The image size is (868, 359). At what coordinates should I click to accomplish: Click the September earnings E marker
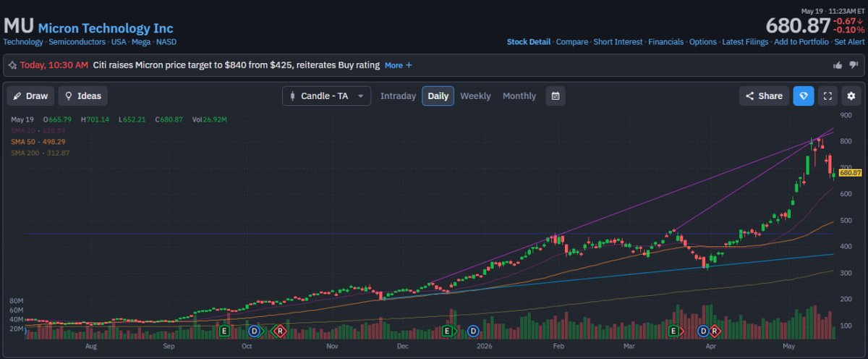coord(224,331)
